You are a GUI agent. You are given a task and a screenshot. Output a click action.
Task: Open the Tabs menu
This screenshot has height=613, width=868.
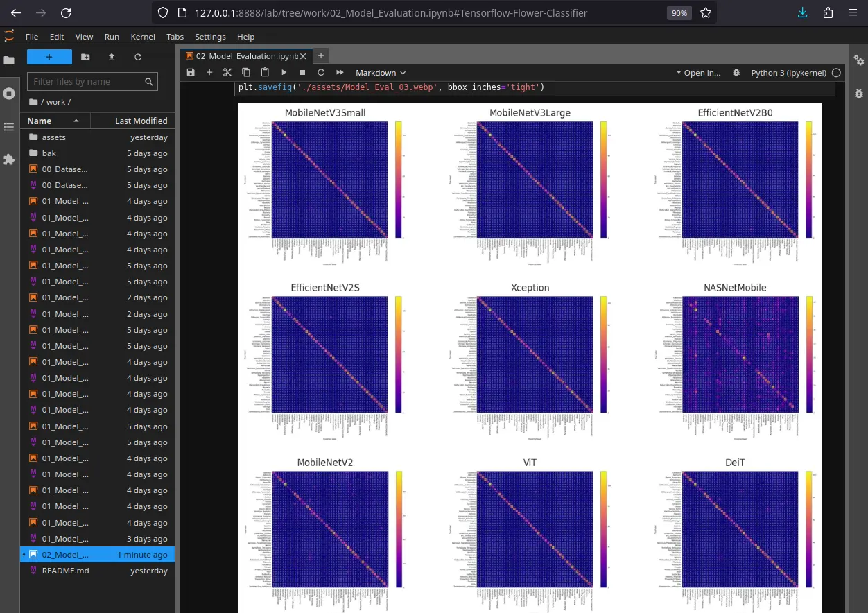[175, 37]
